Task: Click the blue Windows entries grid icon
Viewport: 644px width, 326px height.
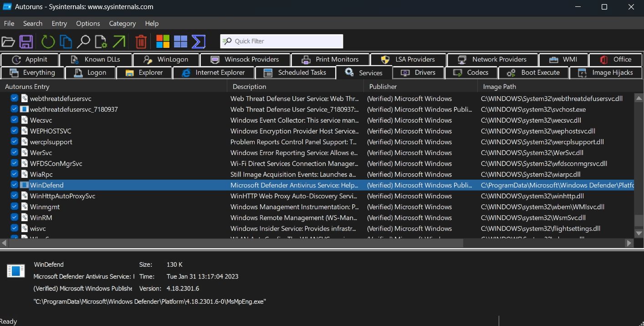Action: pos(180,41)
